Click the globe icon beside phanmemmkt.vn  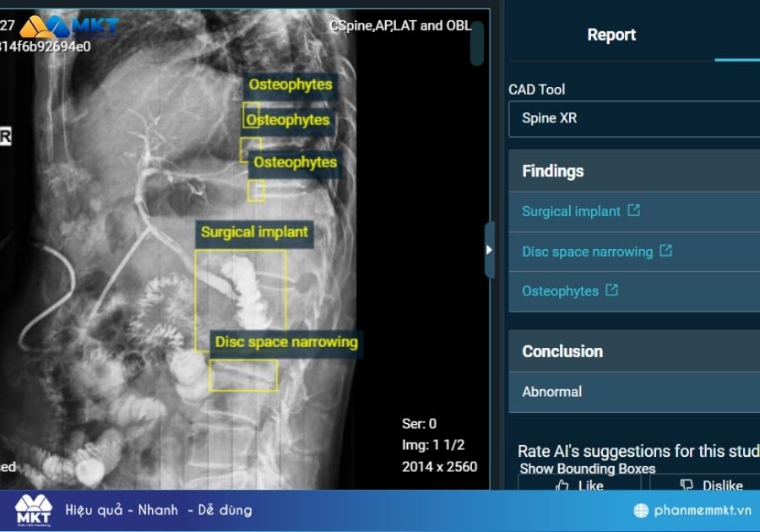click(x=641, y=510)
